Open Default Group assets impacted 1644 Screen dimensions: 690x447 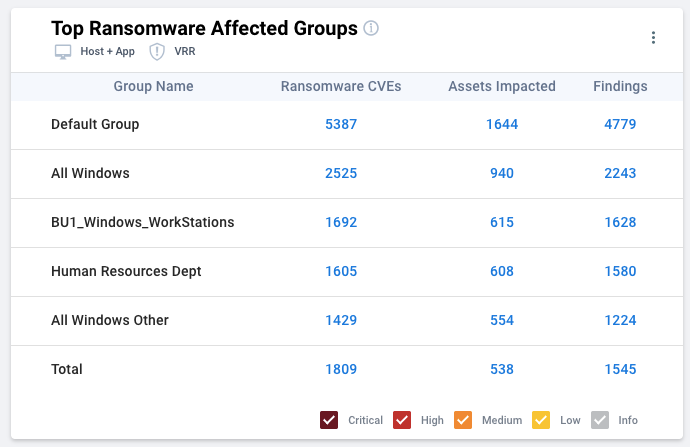click(x=502, y=125)
